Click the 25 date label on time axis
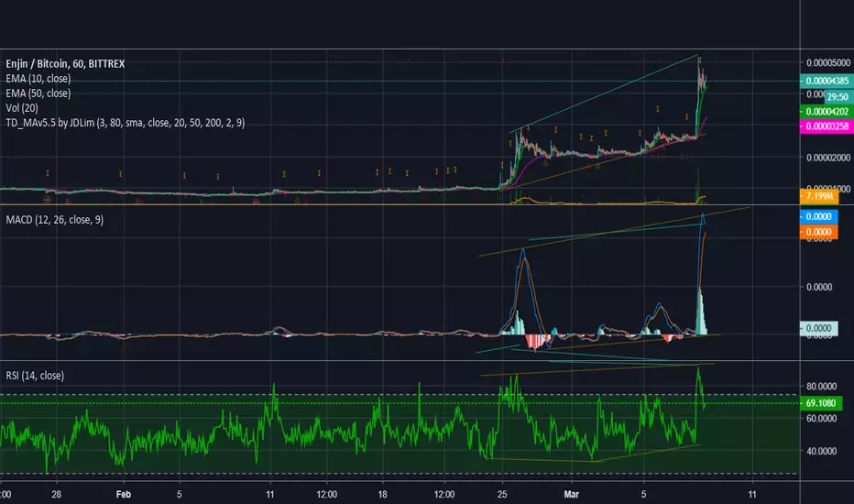Screen dimensions: 854x504 pyautogui.click(x=502, y=495)
